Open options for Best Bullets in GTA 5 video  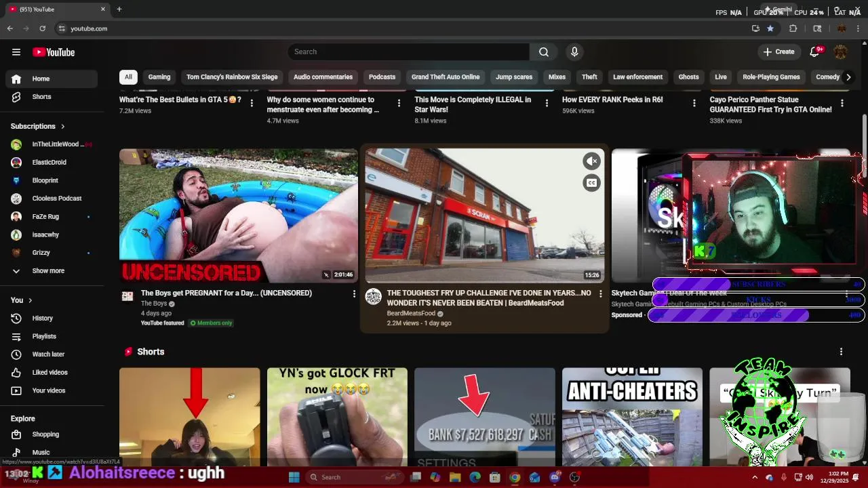[x=252, y=103]
